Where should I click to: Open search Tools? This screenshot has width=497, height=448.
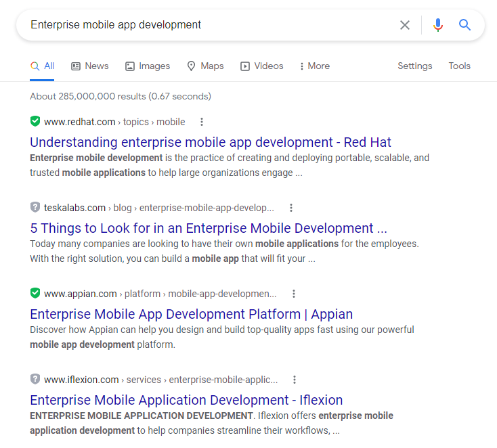click(x=459, y=66)
